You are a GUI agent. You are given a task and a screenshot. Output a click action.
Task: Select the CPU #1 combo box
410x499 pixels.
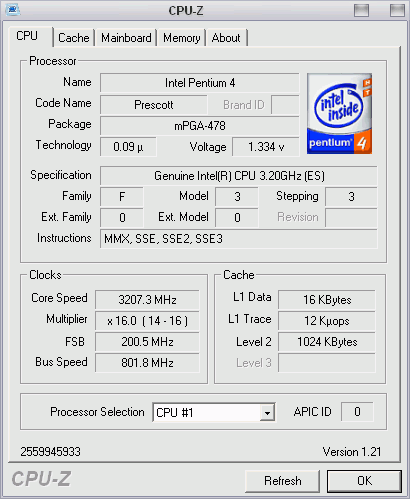[214, 413]
